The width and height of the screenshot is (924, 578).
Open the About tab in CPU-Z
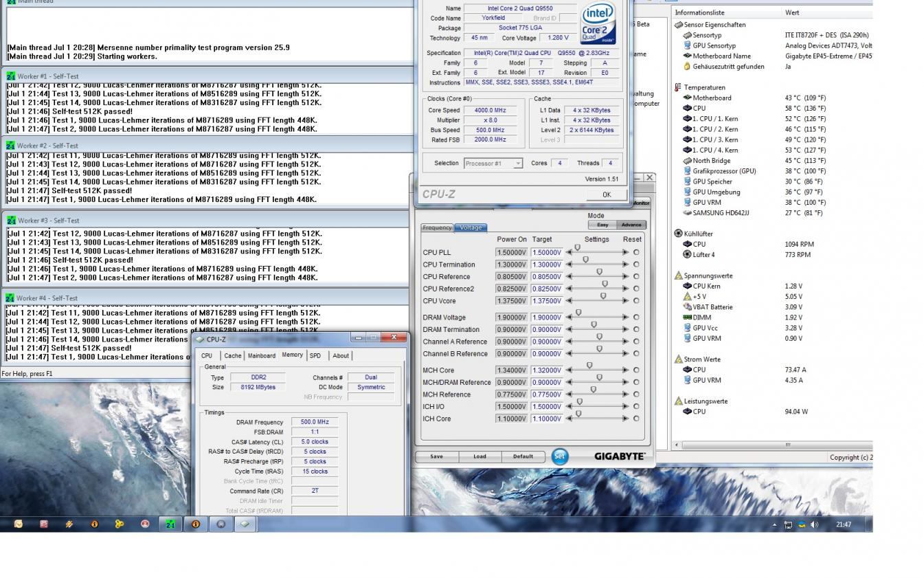[341, 356]
